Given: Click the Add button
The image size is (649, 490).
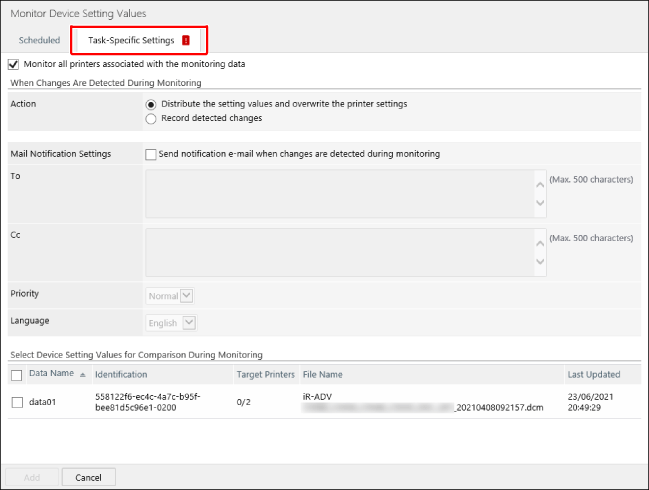Looking at the screenshot, I should (x=31, y=477).
